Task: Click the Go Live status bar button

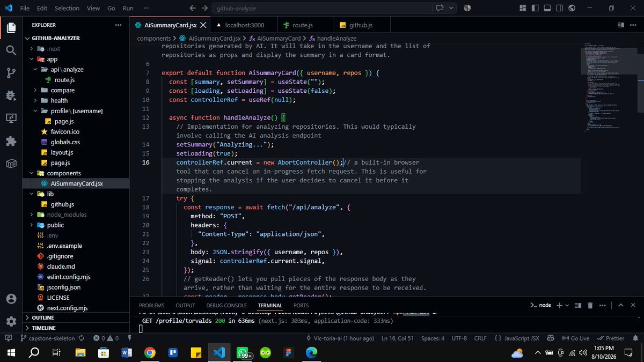Action: point(576,338)
